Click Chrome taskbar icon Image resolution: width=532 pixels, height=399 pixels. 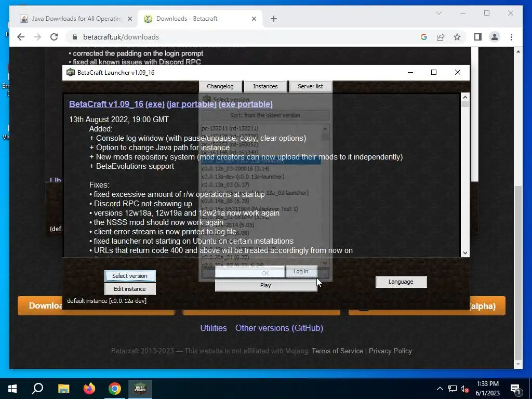(115, 389)
